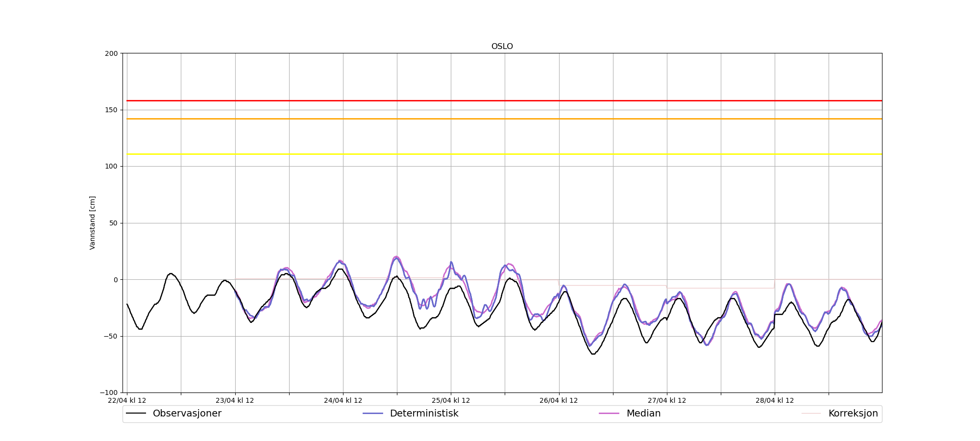This screenshot has width=980, height=441.
Task: Click the 100 y-axis tick label
Action: (x=111, y=167)
